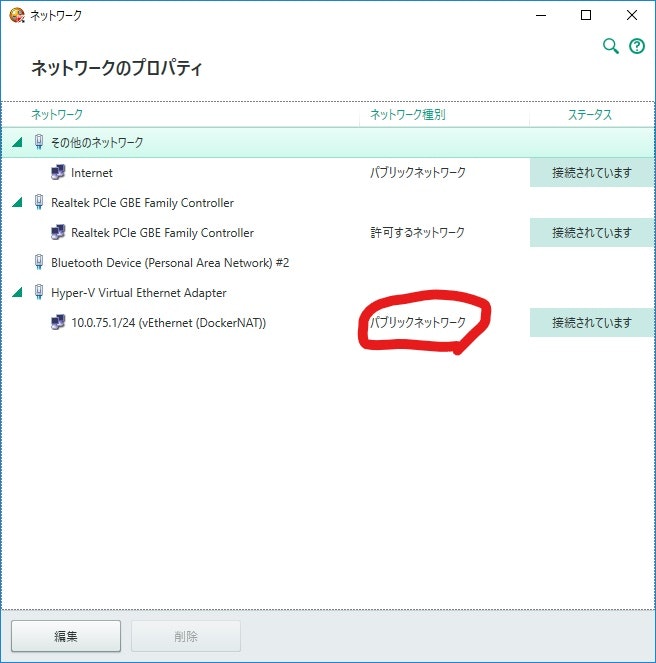The width and height of the screenshot is (656, 663).
Task: Minimize the ネットワーク window
Action: tap(541, 15)
